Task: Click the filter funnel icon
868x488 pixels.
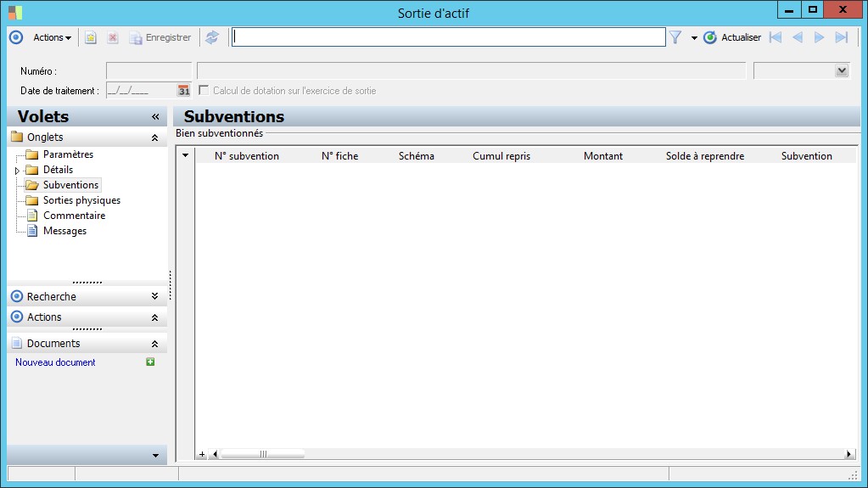Action: [x=675, y=37]
